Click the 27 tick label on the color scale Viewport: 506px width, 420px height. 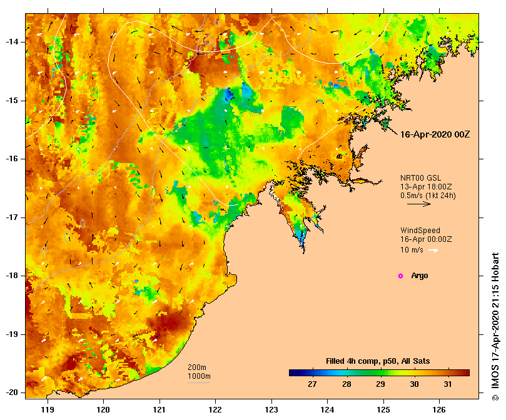(x=312, y=384)
